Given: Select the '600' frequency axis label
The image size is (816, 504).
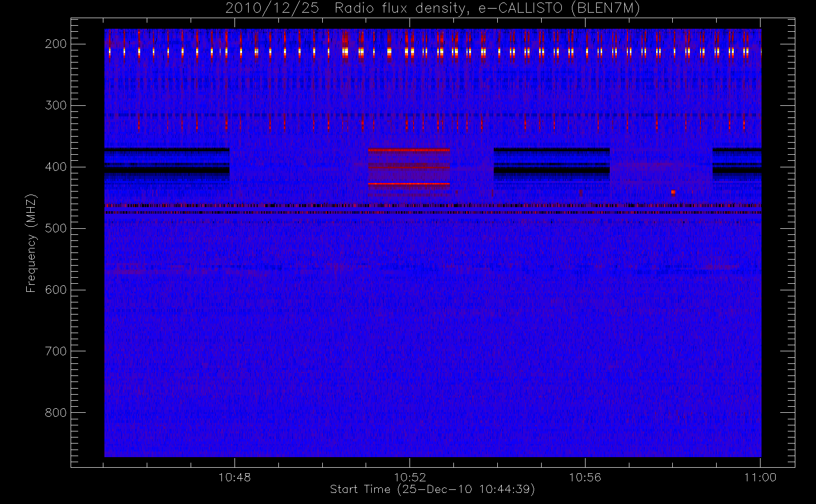Looking at the screenshot, I should [56, 290].
